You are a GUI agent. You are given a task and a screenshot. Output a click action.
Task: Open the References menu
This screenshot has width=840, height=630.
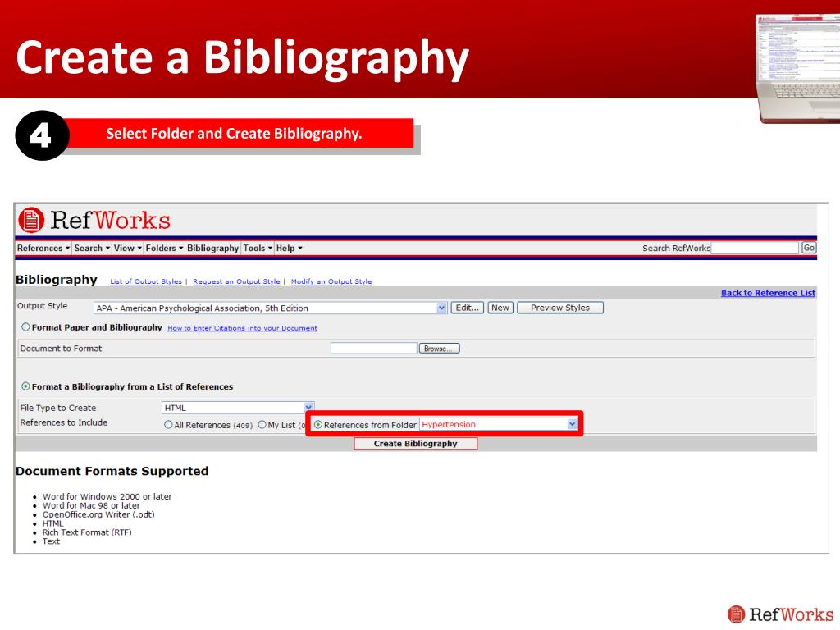[43, 248]
